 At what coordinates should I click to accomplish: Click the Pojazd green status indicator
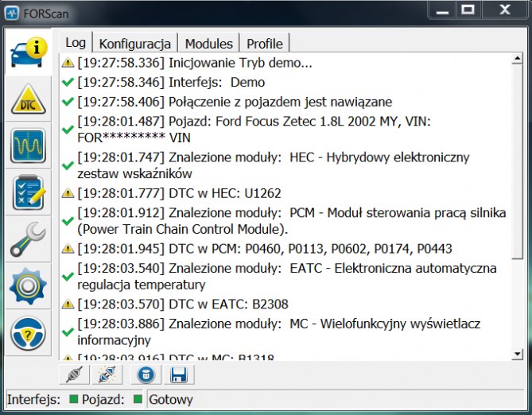coord(138,399)
